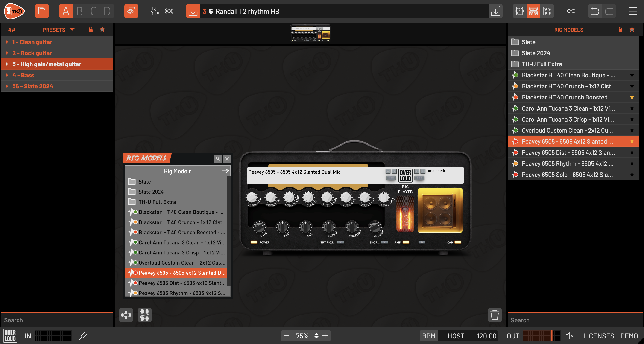Click the trash bin delete icon

tap(494, 315)
